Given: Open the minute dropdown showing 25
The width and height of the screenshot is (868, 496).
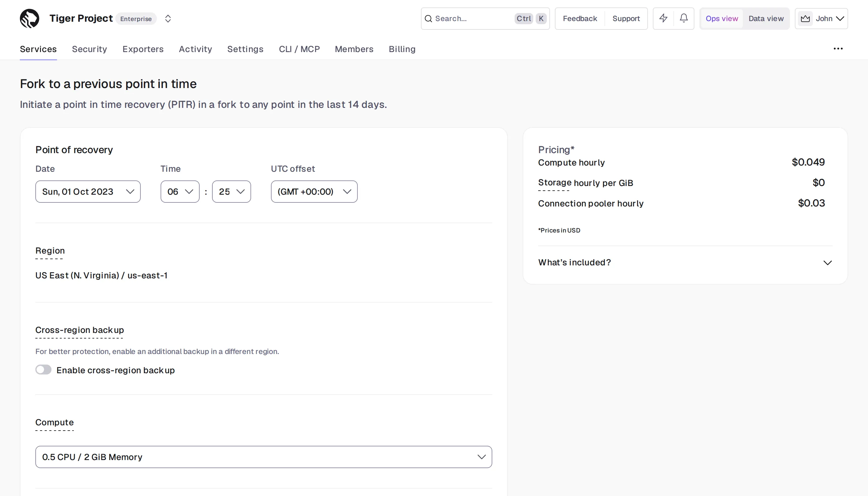Looking at the screenshot, I should [231, 192].
